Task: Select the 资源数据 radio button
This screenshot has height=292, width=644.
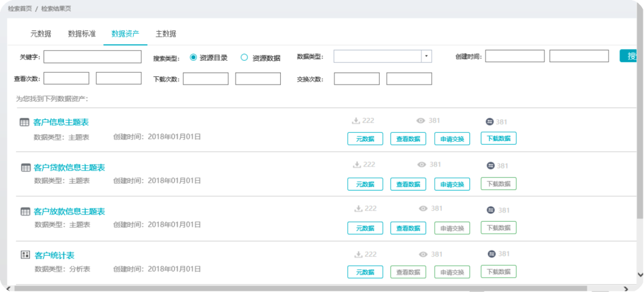Action: tap(244, 57)
